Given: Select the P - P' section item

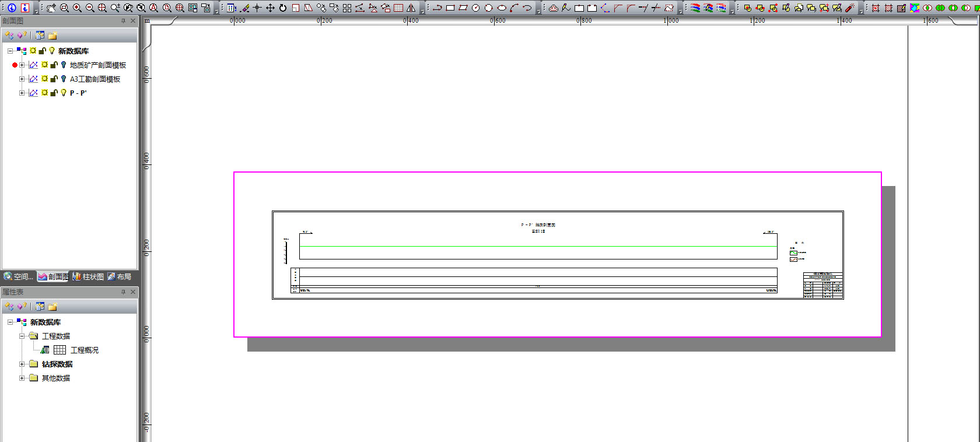Looking at the screenshot, I should click(x=78, y=93).
